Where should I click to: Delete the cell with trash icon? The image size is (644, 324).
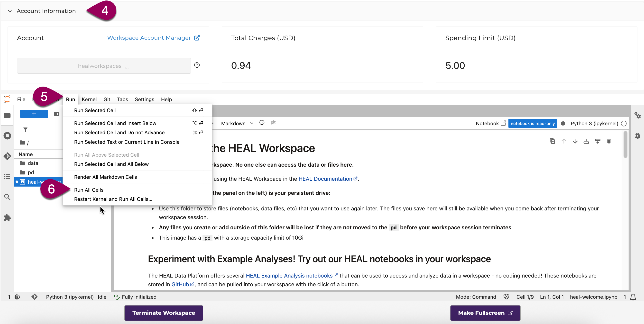[x=609, y=141]
